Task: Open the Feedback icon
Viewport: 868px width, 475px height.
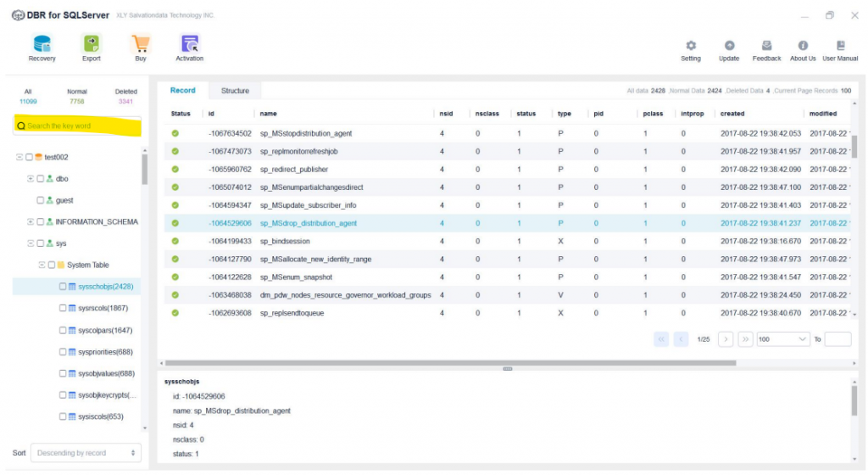Action: pos(766,46)
